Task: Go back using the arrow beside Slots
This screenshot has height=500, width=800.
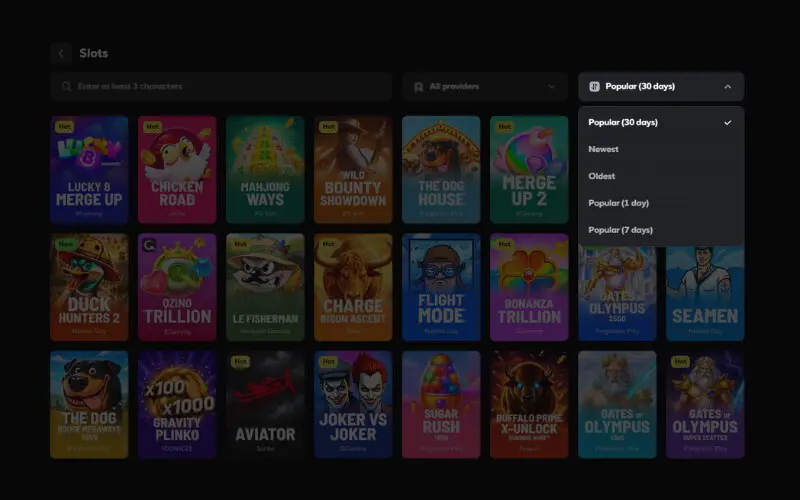Action: (x=61, y=53)
